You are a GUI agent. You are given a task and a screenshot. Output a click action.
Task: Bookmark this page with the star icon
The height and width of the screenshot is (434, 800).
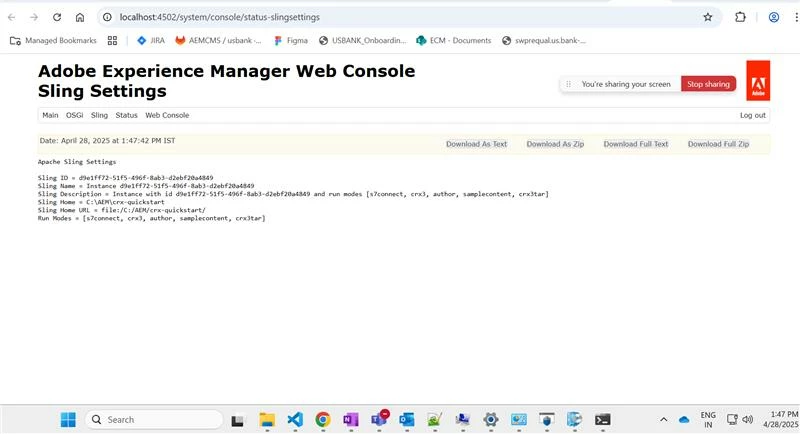click(708, 17)
